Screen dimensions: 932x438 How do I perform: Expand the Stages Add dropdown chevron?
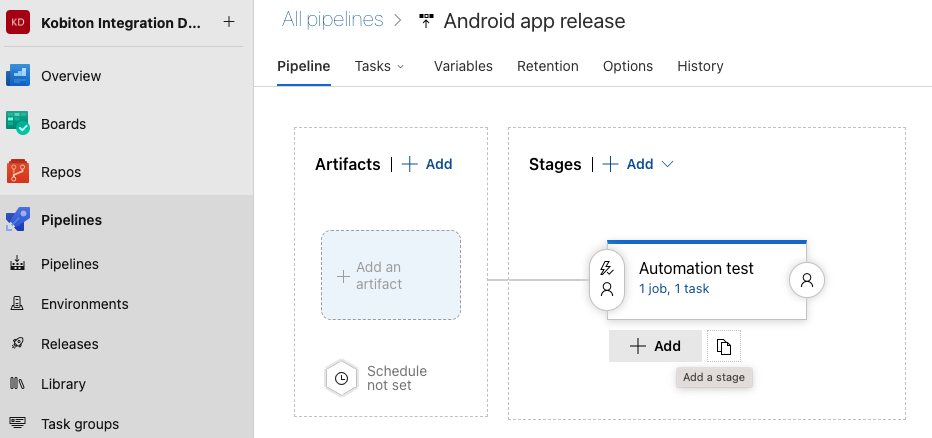pos(667,164)
